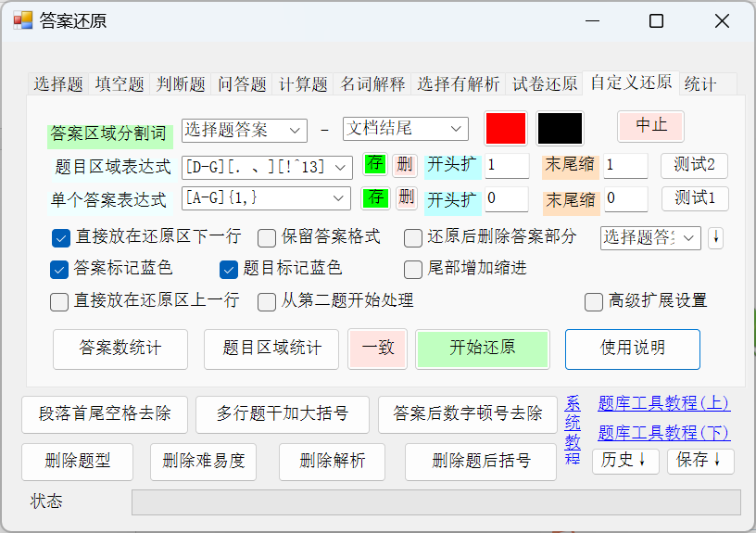This screenshot has height=533, width=756.
Task: Check 直接放在还原区上一行 option
Action: 59,302
